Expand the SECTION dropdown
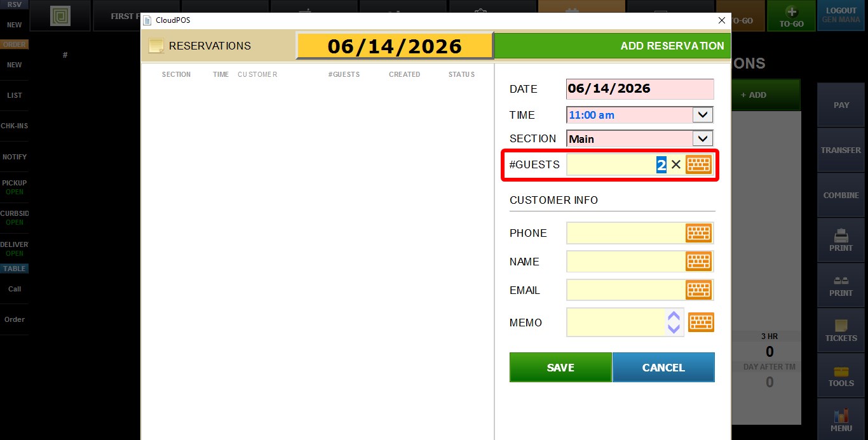This screenshot has width=868, height=440. point(702,138)
